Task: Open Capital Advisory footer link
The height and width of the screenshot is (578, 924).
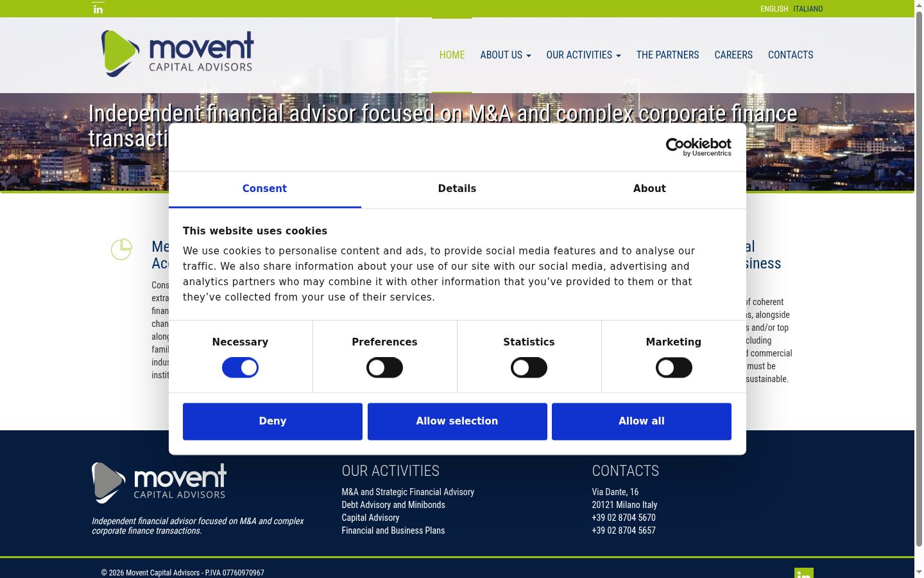Action: click(x=370, y=518)
